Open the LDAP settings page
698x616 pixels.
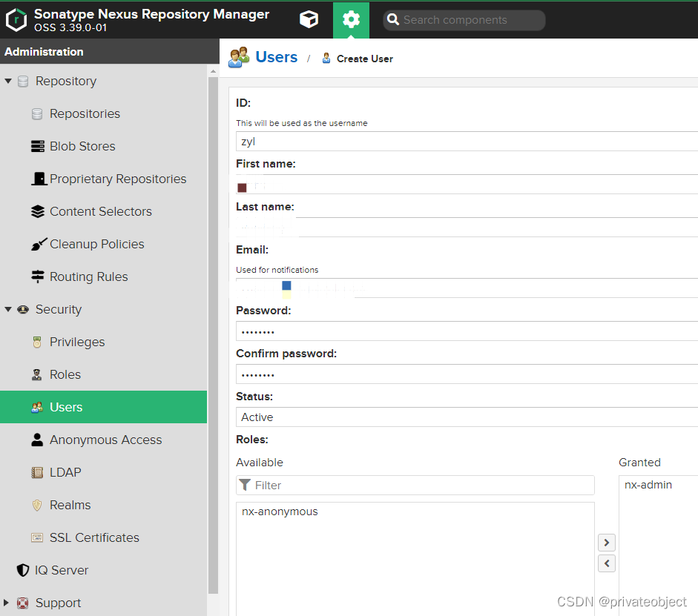click(65, 472)
